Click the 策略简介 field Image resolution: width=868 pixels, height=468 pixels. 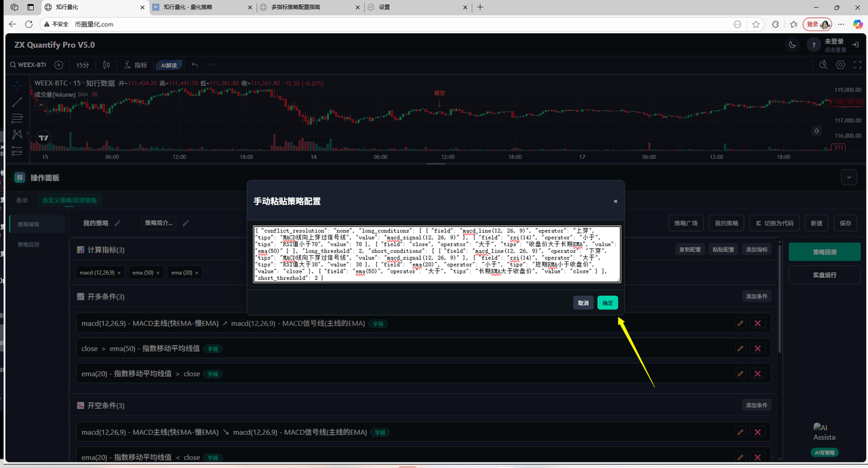tap(159, 222)
